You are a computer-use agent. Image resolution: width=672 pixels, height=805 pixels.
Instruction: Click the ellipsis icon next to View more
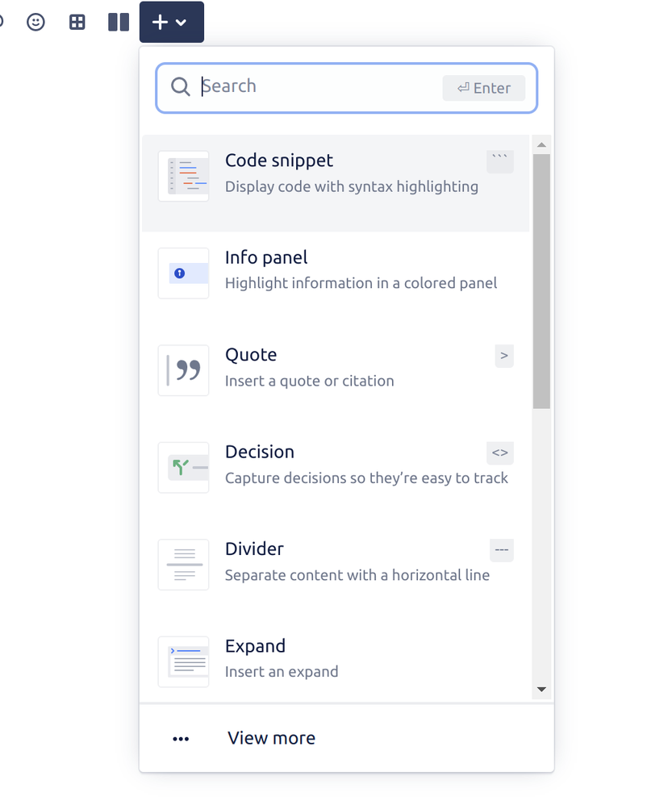coord(181,738)
